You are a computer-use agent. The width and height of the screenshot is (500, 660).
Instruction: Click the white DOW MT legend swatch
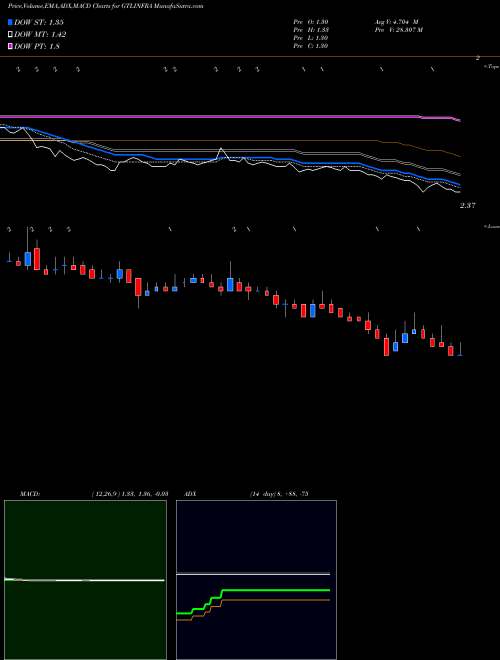[x=11, y=35]
